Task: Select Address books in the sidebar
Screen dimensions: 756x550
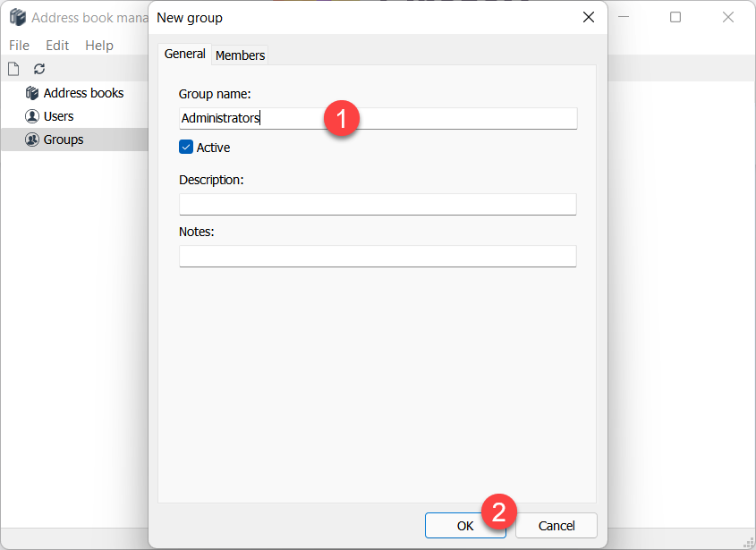Action: pos(83,93)
